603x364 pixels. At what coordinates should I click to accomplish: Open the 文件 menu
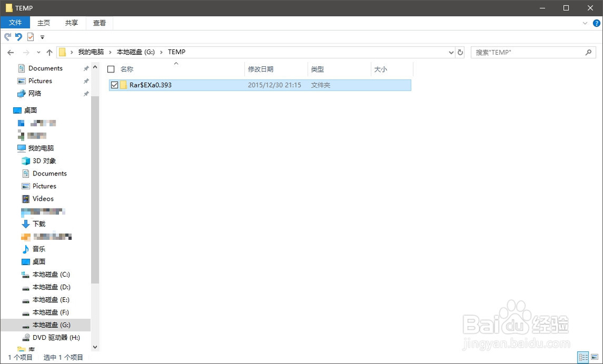pos(15,22)
